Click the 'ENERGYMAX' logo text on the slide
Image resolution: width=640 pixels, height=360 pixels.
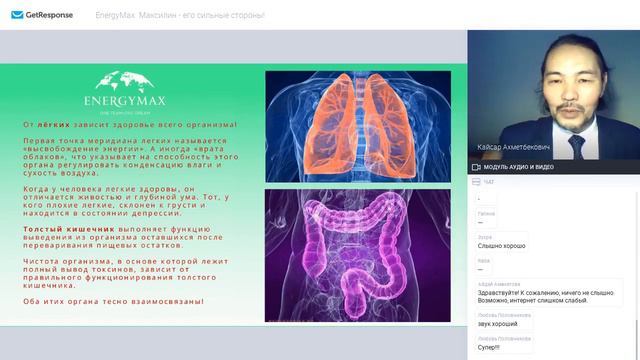coord(125,101)
